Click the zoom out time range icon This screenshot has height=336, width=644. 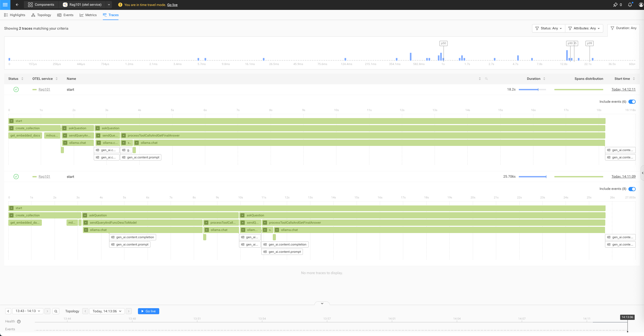point(56,311)
